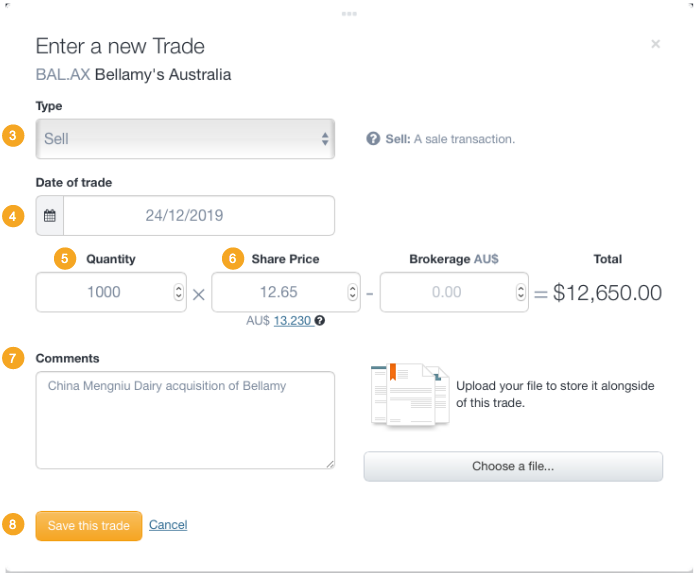
Task: Click the Quantity stepper arrows
Action: (x=178, y=292)
